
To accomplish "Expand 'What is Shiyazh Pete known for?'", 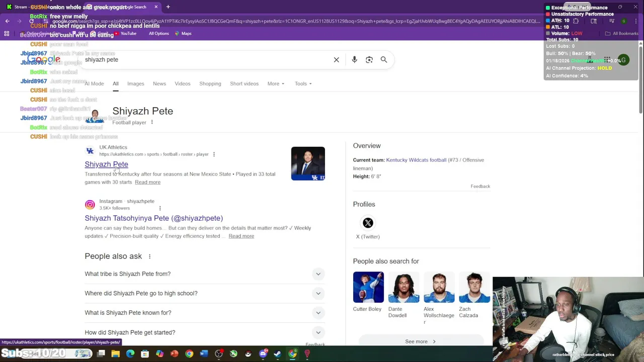I will click(x=205, y=313).
